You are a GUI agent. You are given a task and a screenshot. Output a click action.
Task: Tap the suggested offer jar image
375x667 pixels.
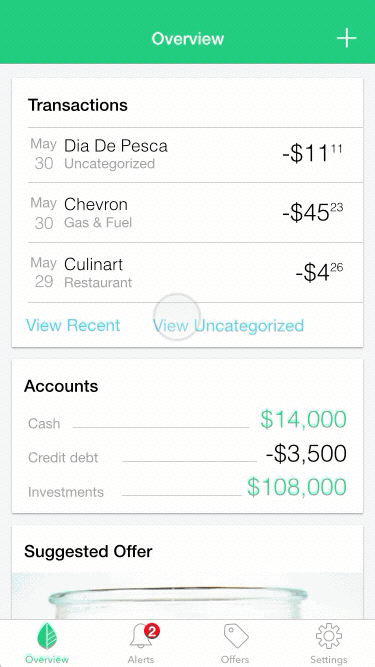188,596
